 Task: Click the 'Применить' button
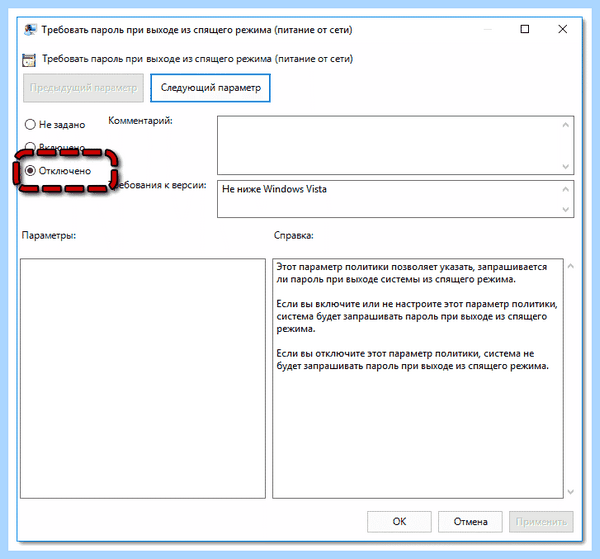pyautogui.click(x=541, y=522)
